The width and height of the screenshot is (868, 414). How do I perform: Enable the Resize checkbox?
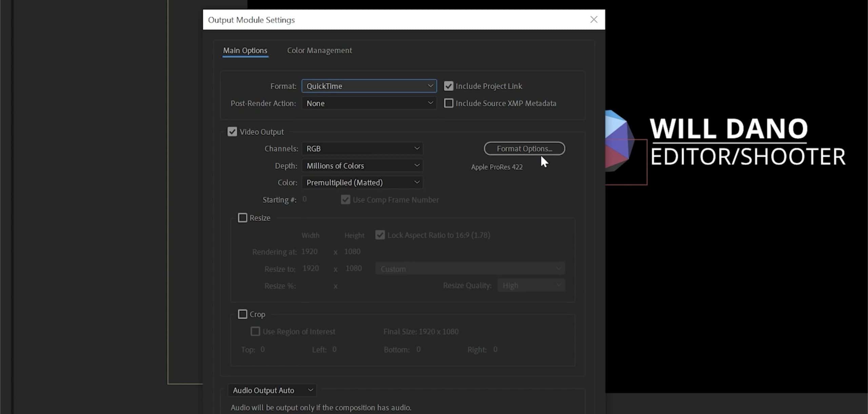pyautogui.click(x=242, y=218)
